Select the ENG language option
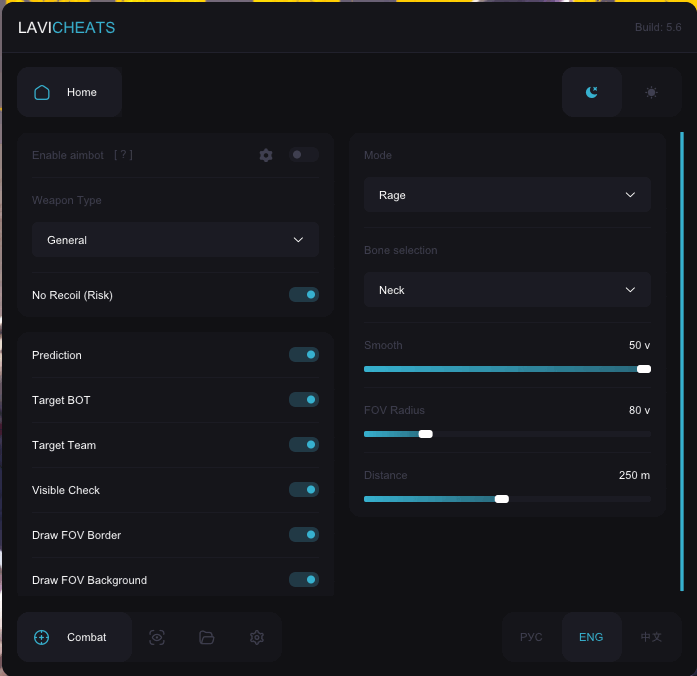 click(x=591, y=637)
